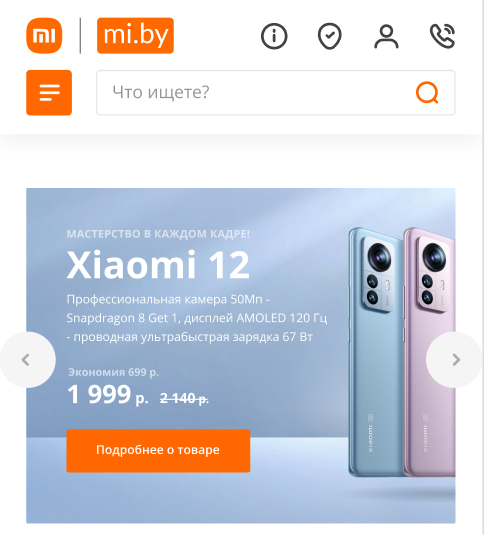Image resolution: width=484 pixels, height=535 pixels.
Task: Click the Snapdragon 8 description text
Action: [197, 318]
